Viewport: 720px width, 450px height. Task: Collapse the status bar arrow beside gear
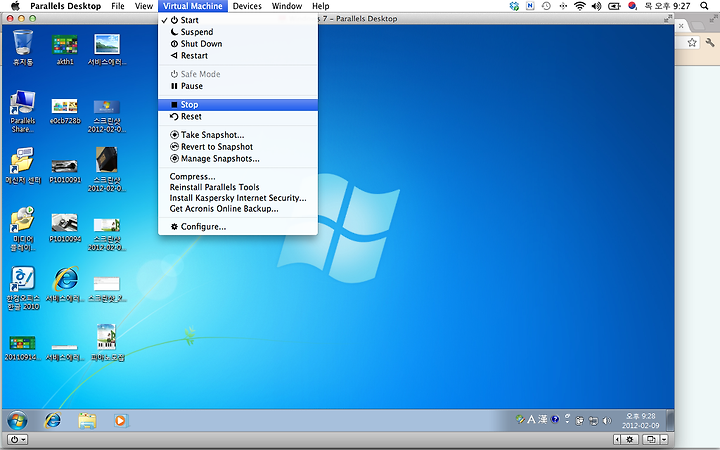pyautogui.click(x=617, y=440)
